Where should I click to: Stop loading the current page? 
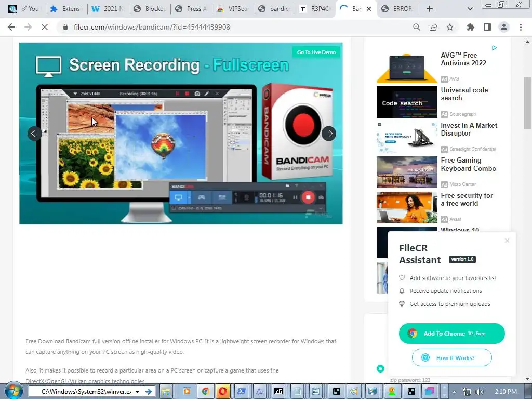[45, 27]
